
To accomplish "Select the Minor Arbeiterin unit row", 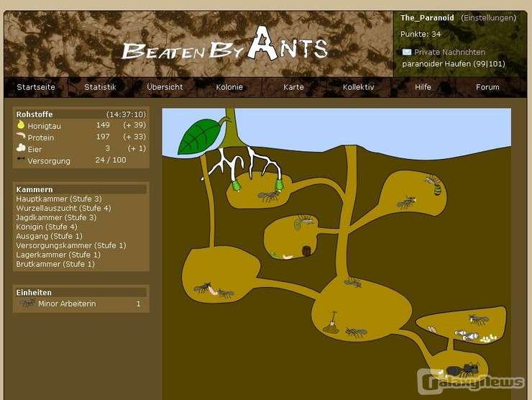I will [81, 304].
